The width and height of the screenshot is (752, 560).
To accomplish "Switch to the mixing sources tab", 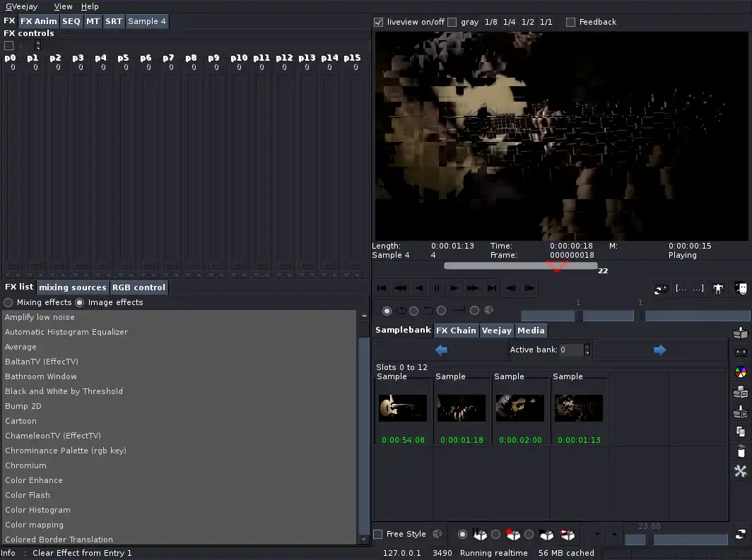I will click(72, 287).
